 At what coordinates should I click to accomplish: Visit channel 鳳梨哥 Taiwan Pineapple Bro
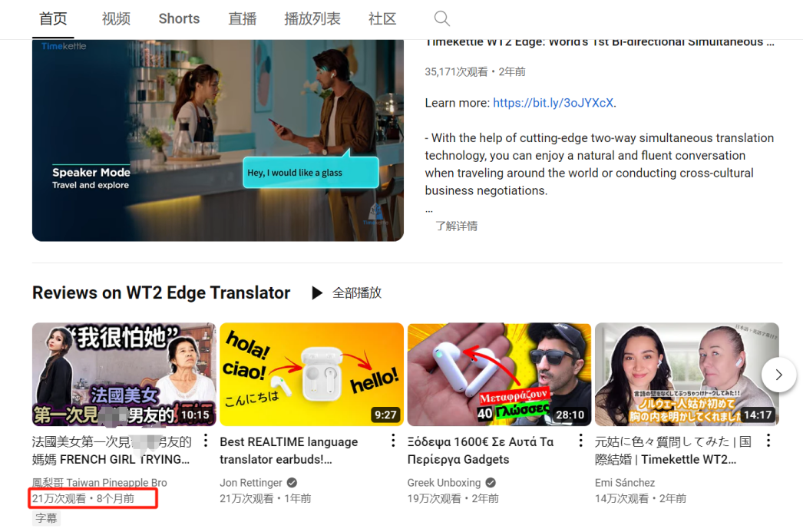click(x=99, y=482)
